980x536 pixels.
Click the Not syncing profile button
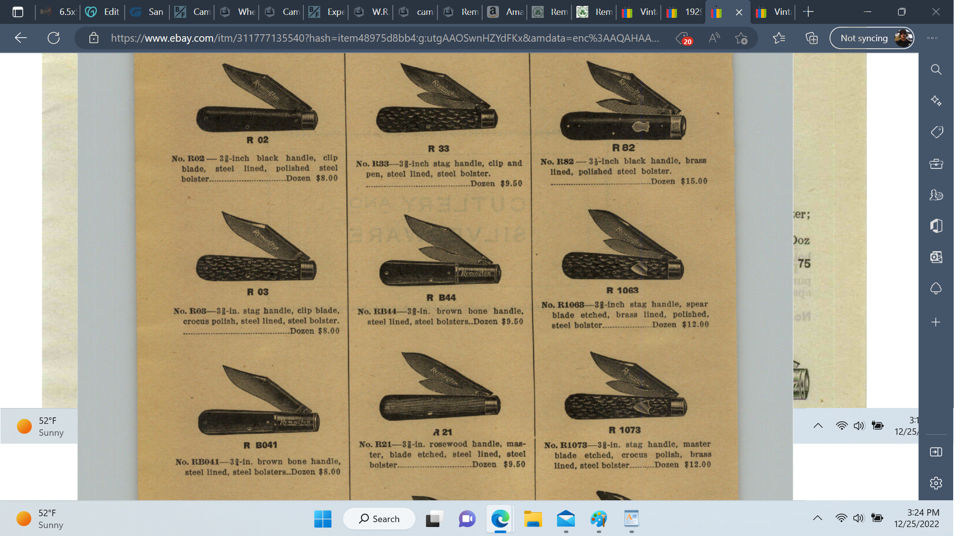point(872,38)
